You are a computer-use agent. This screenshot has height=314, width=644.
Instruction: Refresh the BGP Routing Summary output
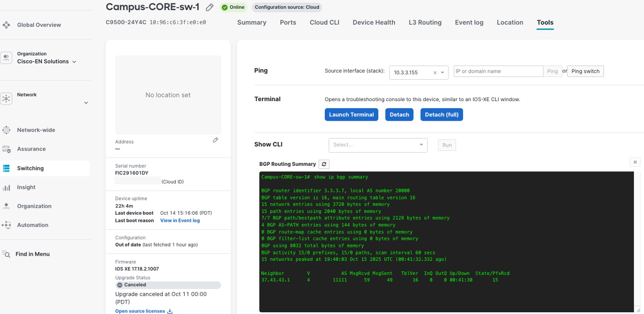pyautogui.click(x=324, y=164)
